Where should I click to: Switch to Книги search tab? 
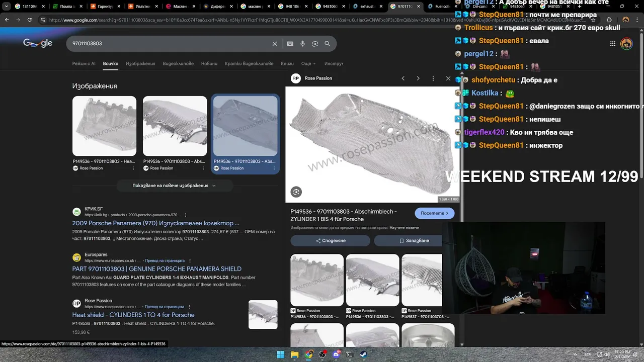287,64
